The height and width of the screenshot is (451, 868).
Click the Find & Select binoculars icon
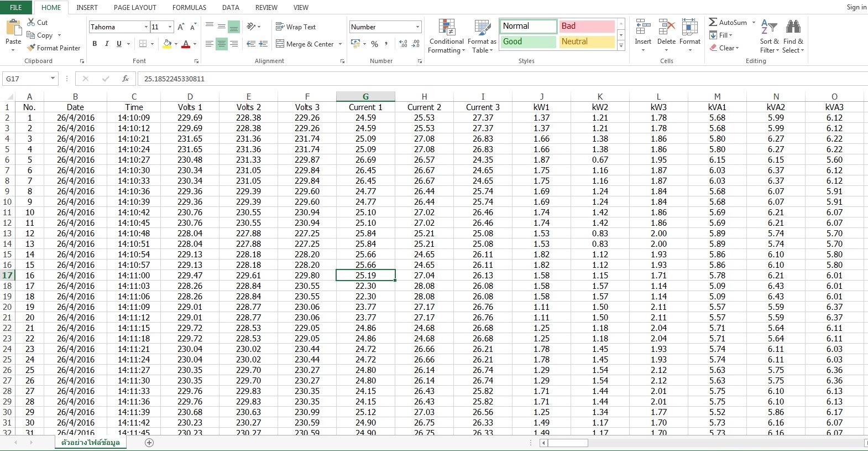click(793, 28)
